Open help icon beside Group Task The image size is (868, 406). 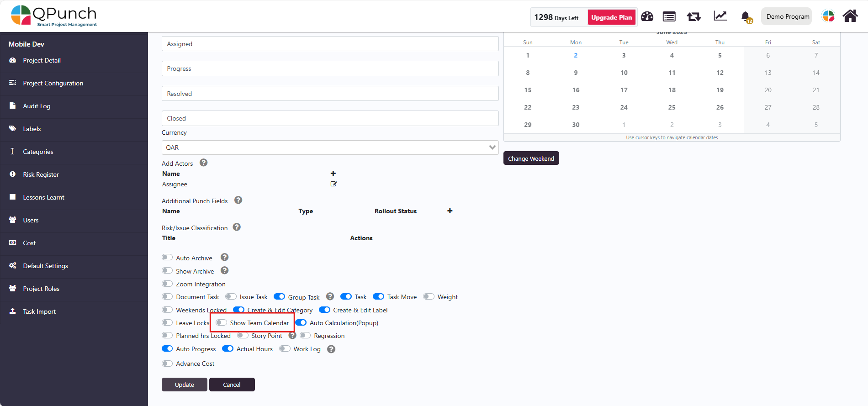(x=330, y=296)
